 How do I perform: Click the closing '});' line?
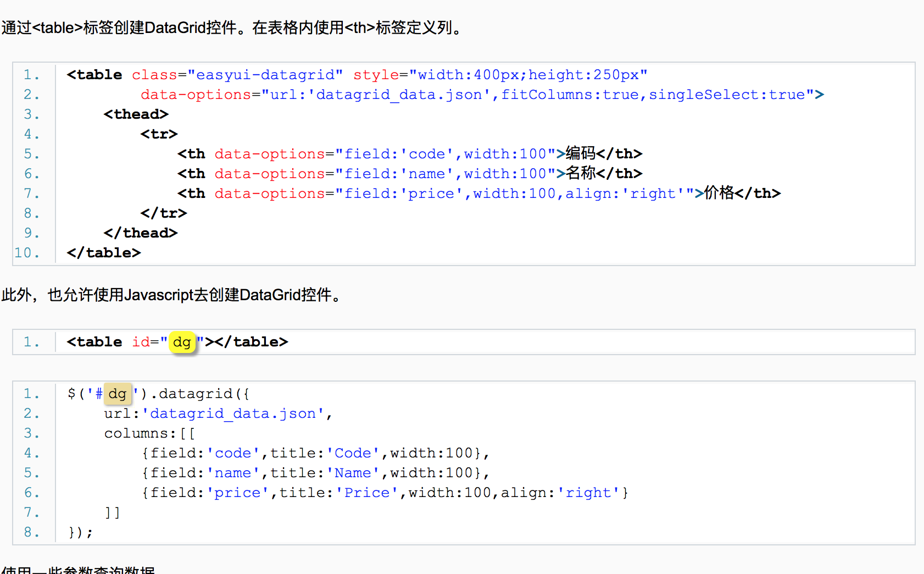point(81,532)
